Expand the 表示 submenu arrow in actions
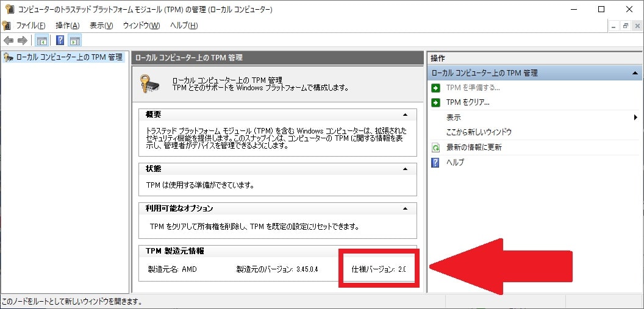This screenshot has width=644, height=309. tap(636, 118)
